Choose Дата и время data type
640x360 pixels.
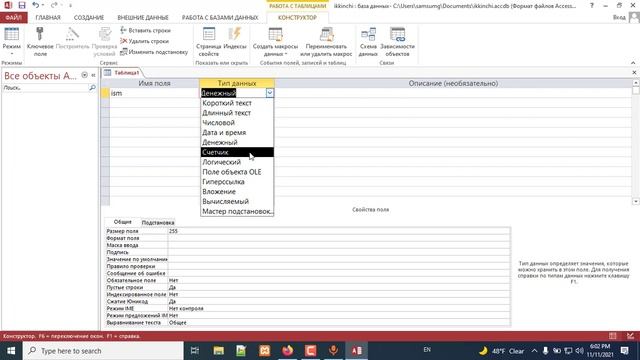coord(237,132)
